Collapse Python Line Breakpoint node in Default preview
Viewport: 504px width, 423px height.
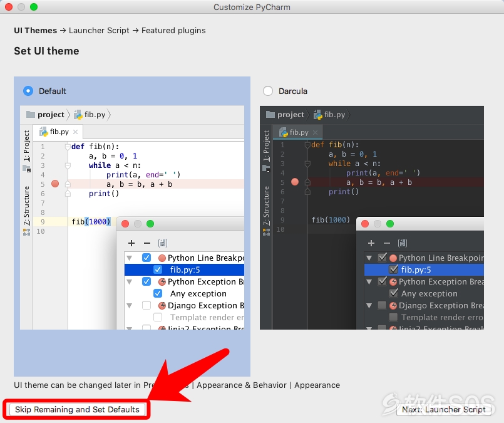click(130, 258)
